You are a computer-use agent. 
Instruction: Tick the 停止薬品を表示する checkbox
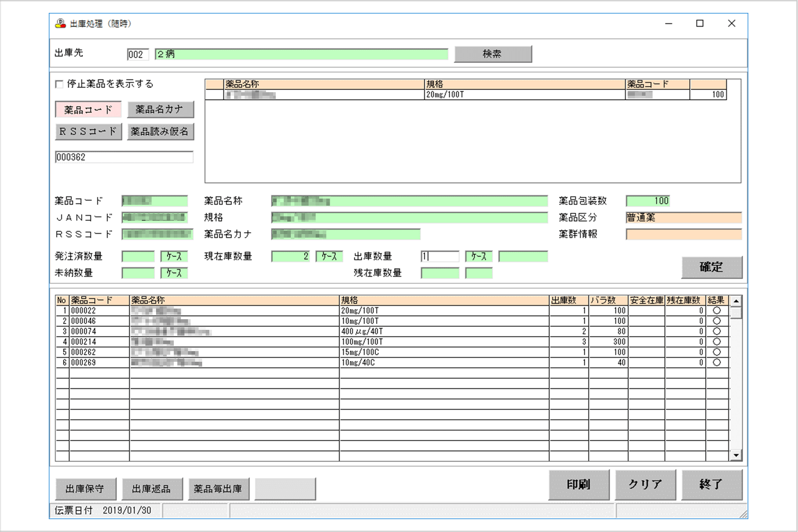[59, 84]
